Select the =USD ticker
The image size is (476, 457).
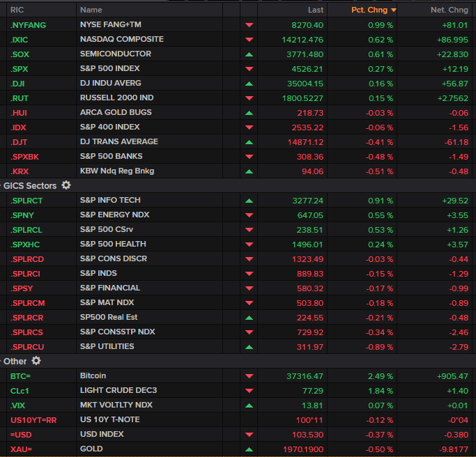(21, 435)
